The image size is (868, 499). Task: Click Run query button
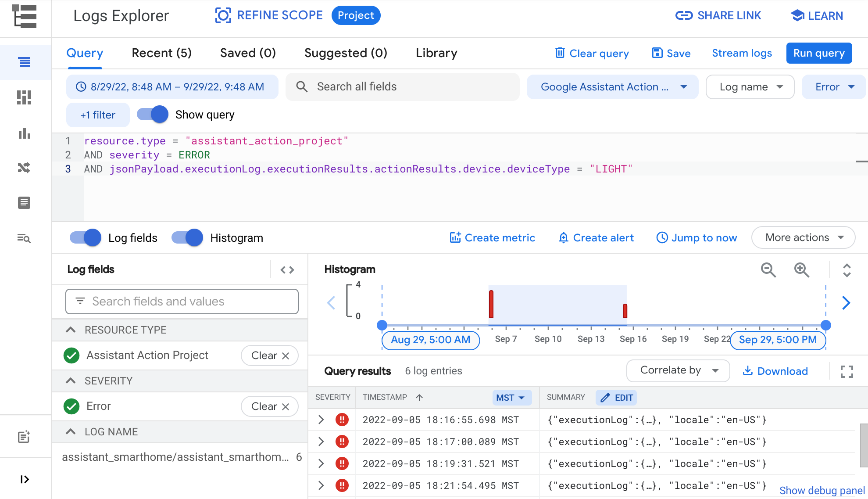[x=820, y=54]
